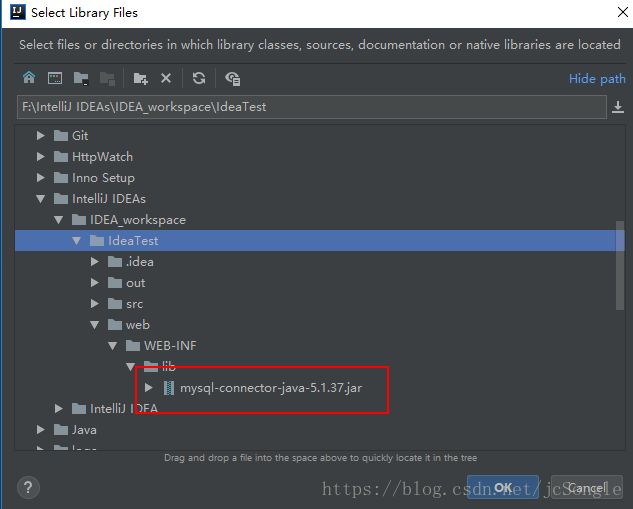Collapse the IDEA_workspace folder arrow
Image resolution: width=633 pixels, height=509 pixels.
point(59,220)
